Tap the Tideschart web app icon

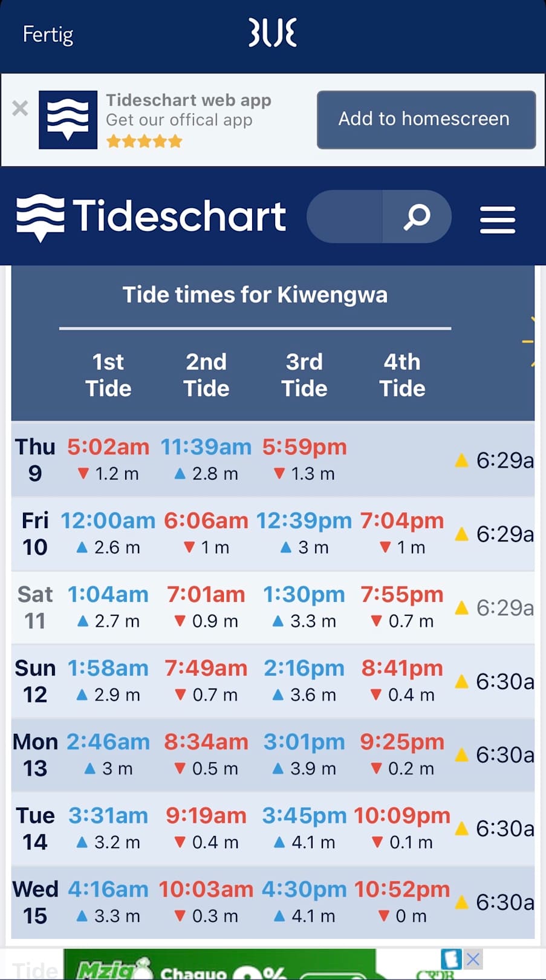coord(68,120)
